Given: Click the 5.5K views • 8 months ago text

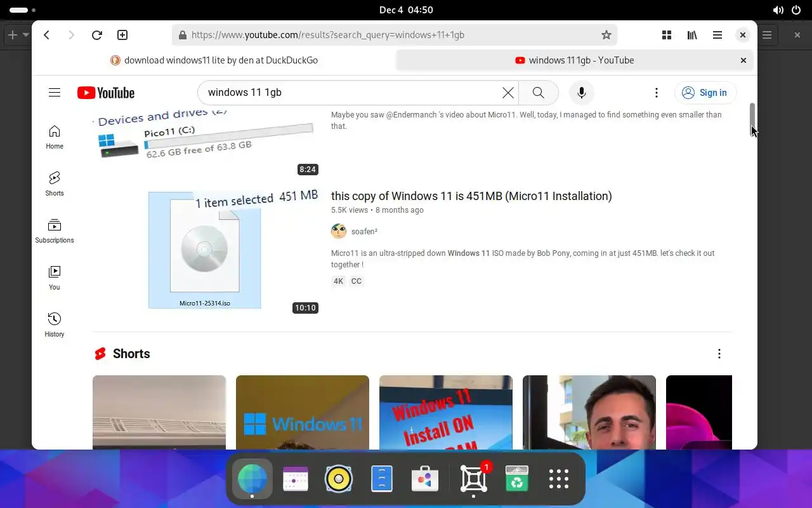Looking at the screenshot, I should 377,210.
